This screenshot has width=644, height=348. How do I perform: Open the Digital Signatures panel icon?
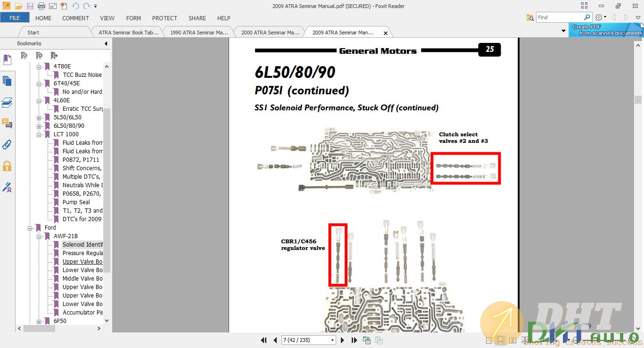(x=7, y=187)
